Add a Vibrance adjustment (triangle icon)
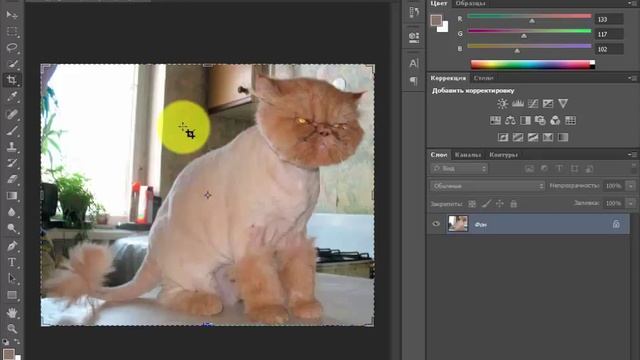The image size is (640, 360). (563, 104)
